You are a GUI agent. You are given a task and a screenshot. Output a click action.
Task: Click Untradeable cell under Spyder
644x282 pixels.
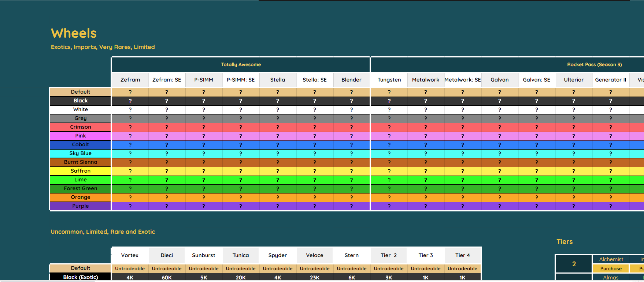pos(278,268)
